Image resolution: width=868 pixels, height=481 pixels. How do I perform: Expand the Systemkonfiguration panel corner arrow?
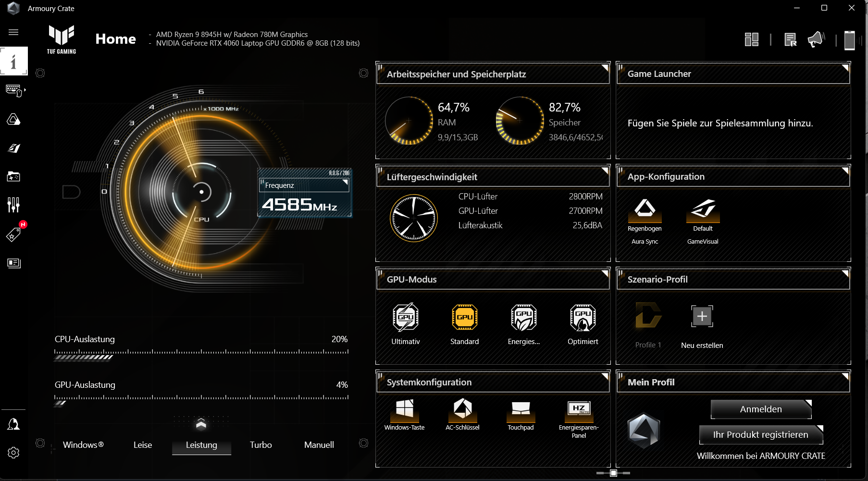pyautogui.click(x=605, y=376)
